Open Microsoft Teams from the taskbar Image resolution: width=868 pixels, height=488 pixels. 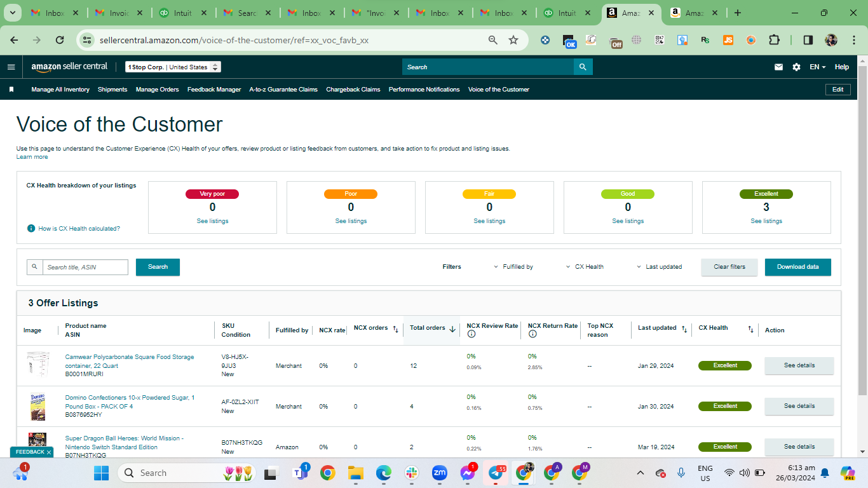click(x=299, y=473)
